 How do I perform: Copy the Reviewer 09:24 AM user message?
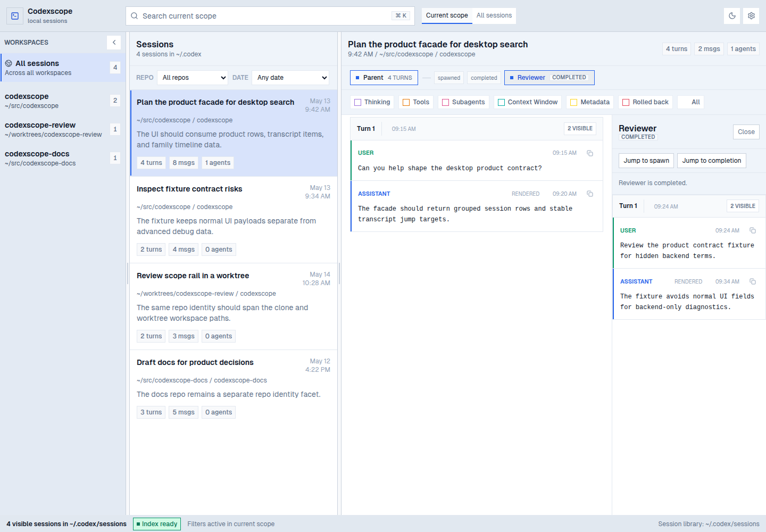point(753,230)
